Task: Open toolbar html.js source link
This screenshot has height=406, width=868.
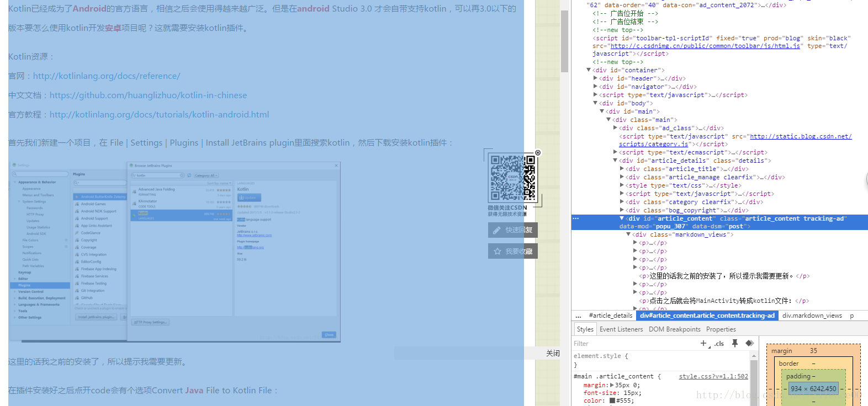Action: (705, 46)
